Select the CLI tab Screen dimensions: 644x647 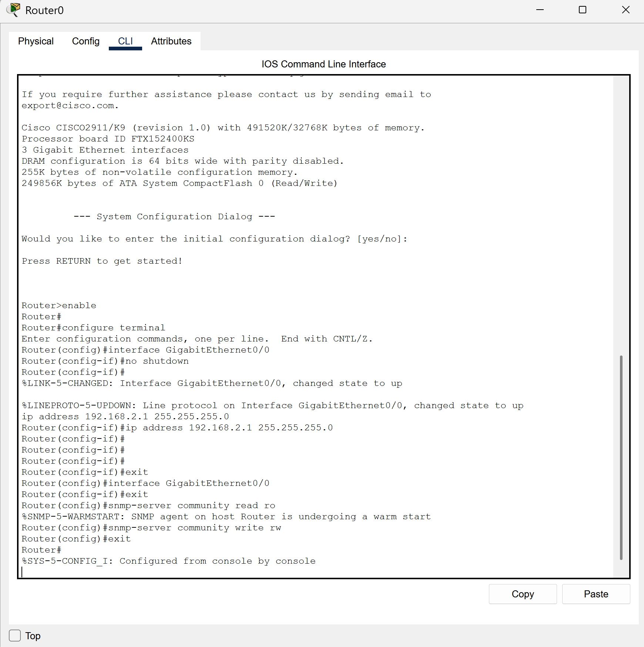click(x=125, y=41)
